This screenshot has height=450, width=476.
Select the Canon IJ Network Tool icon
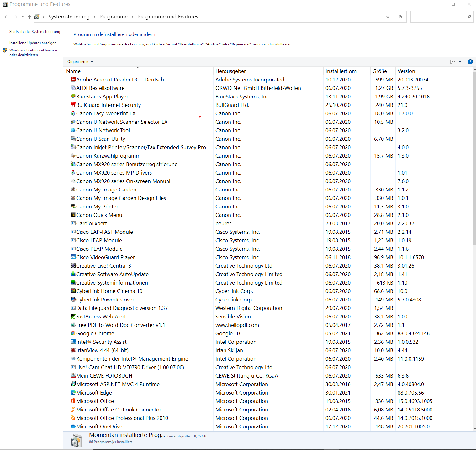73,130
